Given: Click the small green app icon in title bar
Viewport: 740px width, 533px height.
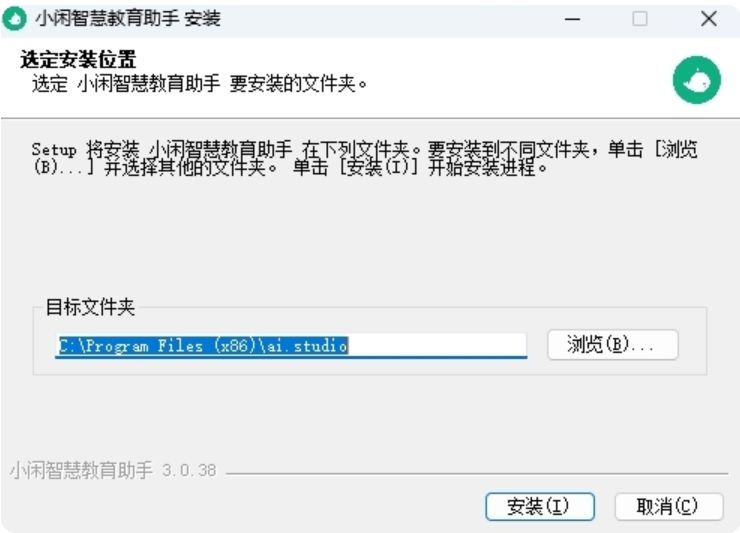Looking at the screenshot, I should 14,19.
